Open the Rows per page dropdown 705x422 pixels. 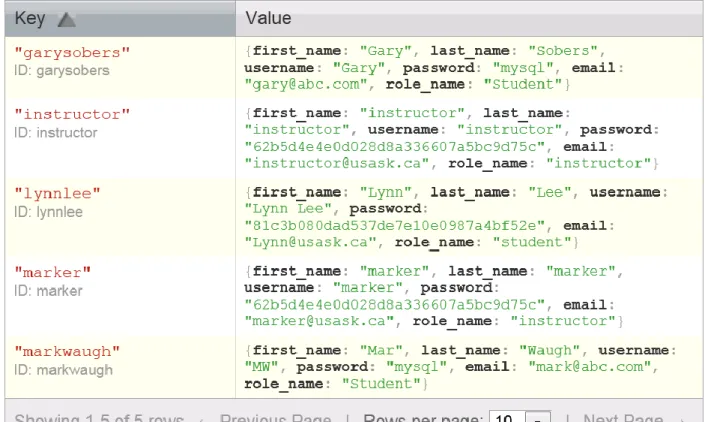click(519, 417)
